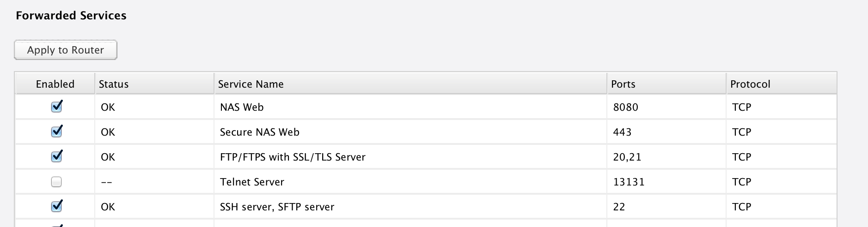The height and width of the screenshot is (227, 868).
Task: Click port value 22
Action: click(x=619, y=207)
